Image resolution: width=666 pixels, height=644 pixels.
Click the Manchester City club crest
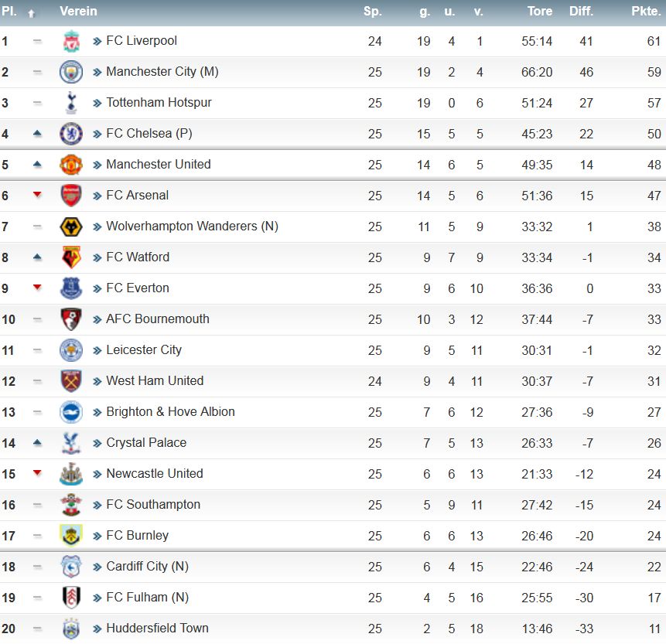(71, 72)
